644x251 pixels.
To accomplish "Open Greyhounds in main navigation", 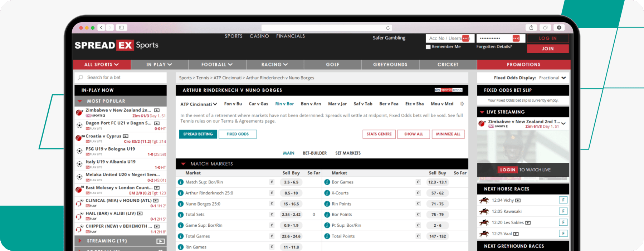I will pos(390,65).
